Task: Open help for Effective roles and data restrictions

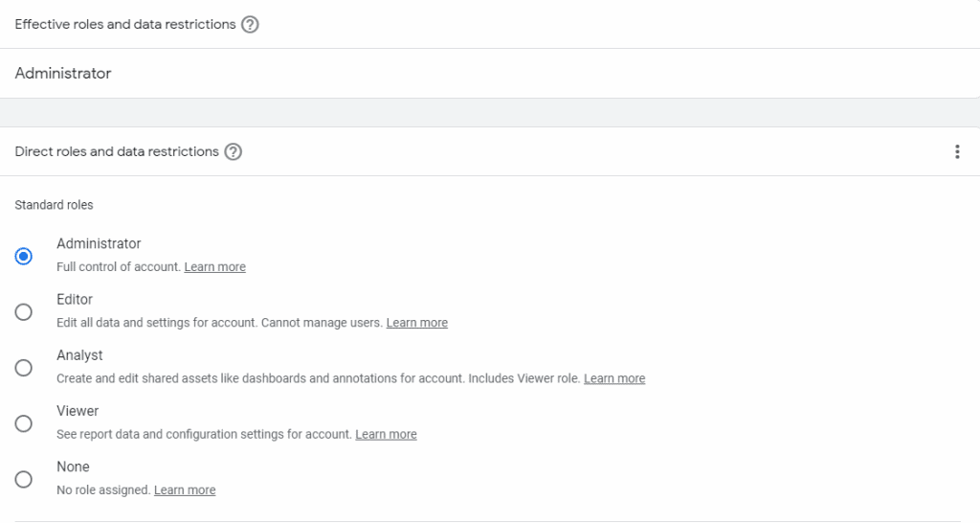Action: (250, 24)
